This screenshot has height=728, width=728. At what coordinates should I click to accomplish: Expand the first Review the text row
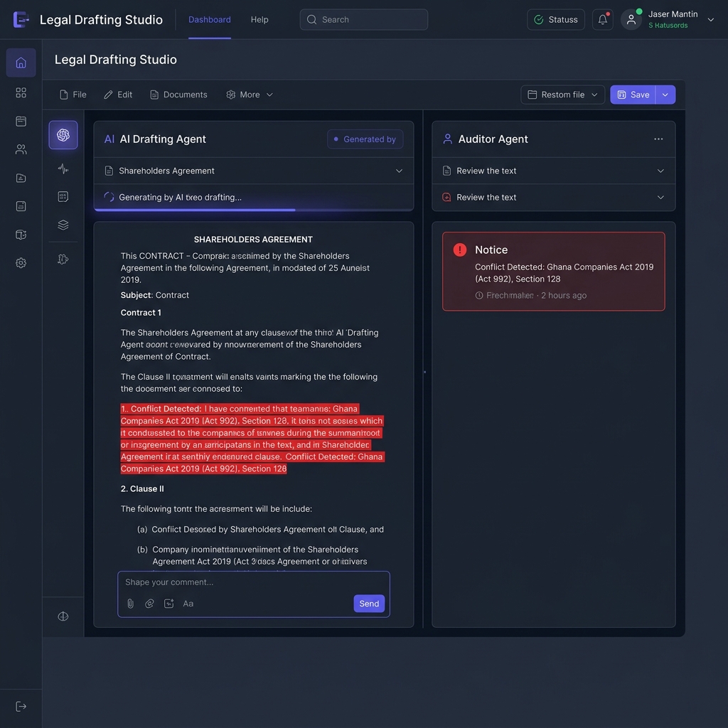tap(660, 171)
